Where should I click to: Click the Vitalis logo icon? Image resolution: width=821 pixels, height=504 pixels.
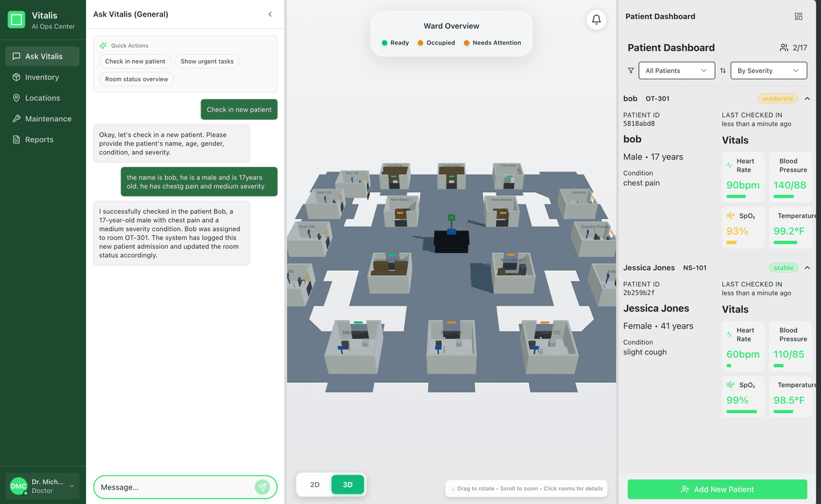16,20
